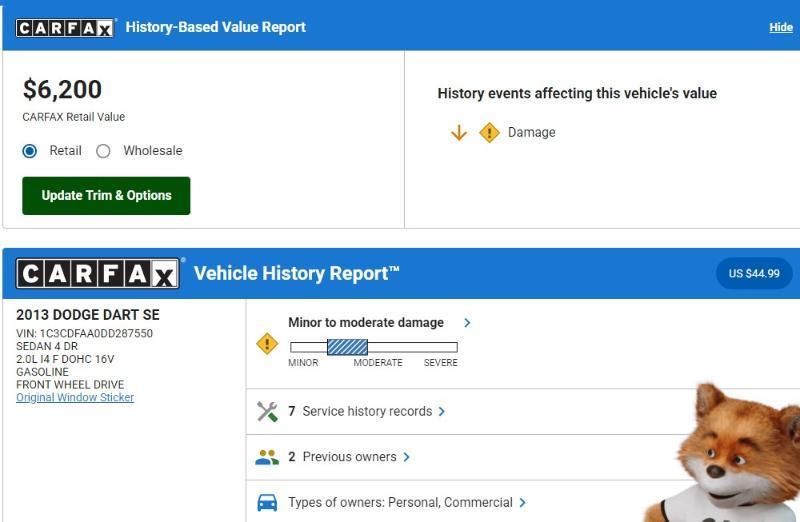Screen dimensions: 800x522
Task: Click the GASOLINE fuel type text
Action: (42, 372)
